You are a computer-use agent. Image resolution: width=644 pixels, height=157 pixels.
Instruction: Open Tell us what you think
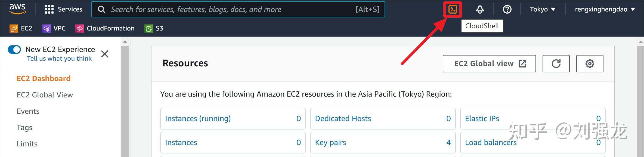tap(59, 58)
